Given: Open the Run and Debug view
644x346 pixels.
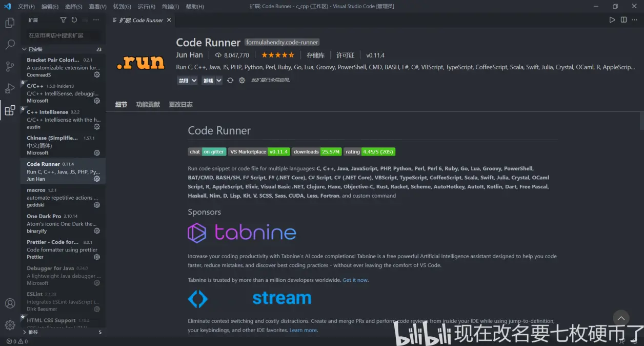Looking at the screenshot, I should pos(10,88).
